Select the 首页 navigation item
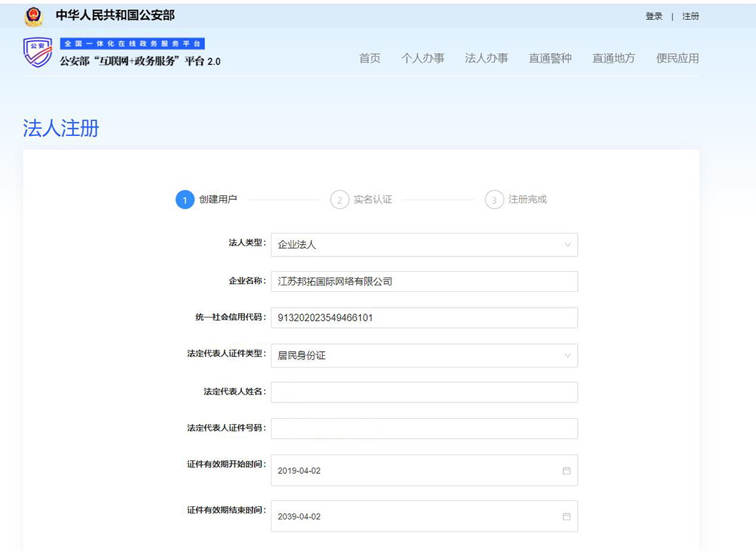The image size is (756, 551). [369, 58]
